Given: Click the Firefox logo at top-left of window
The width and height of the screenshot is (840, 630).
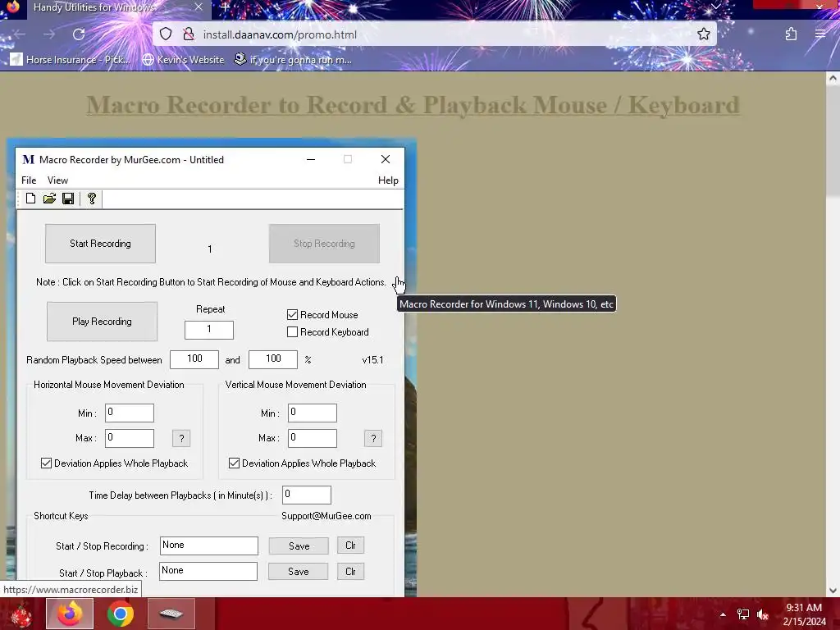Looking at the screenshot, I should coord(13,7).
